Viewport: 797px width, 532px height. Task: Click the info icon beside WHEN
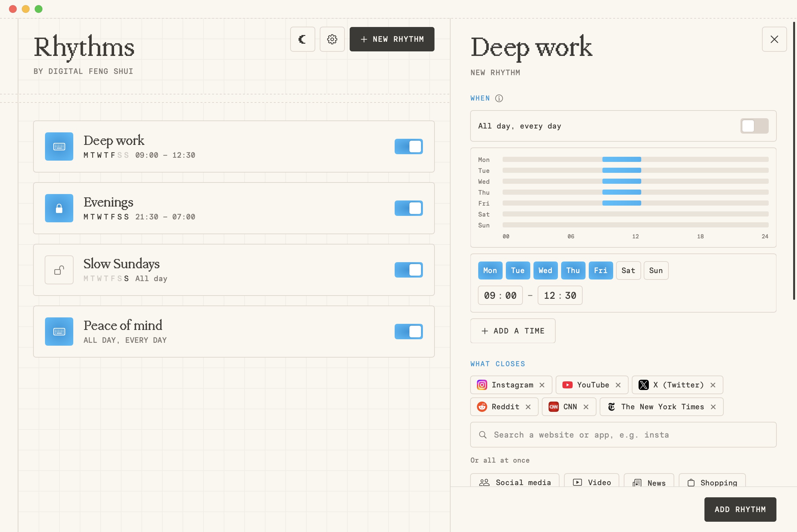(499, 98)
